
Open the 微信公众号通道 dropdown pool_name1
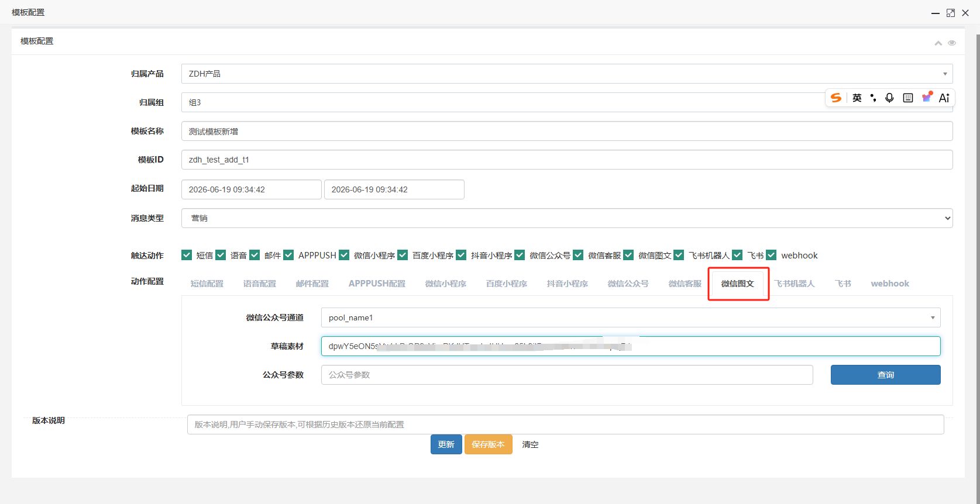tap(631, 317)
